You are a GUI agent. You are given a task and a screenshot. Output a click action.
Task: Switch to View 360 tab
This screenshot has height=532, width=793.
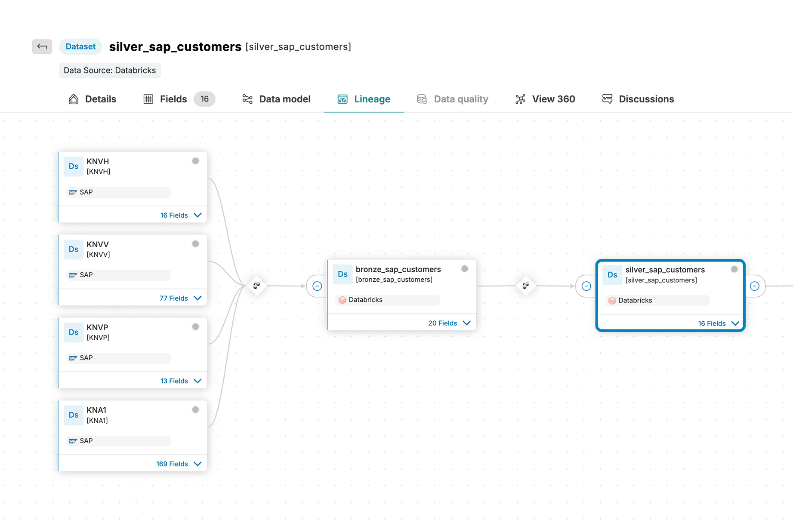point(545,99)
